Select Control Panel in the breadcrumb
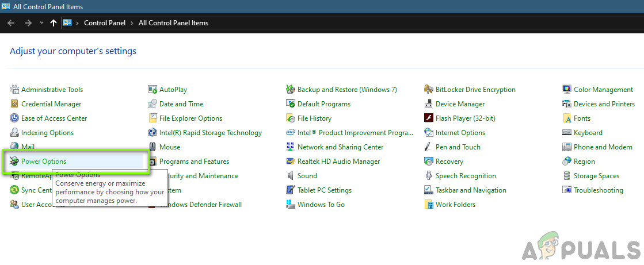This screenshot has width=644, height=265. 105,23
